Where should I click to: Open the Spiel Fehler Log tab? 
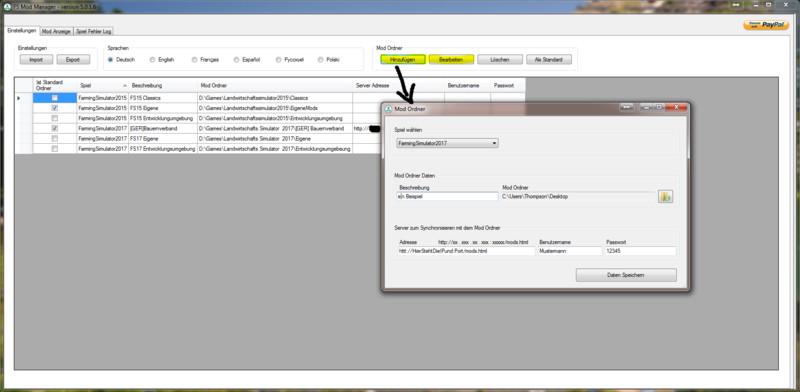[x=93, y=31]
